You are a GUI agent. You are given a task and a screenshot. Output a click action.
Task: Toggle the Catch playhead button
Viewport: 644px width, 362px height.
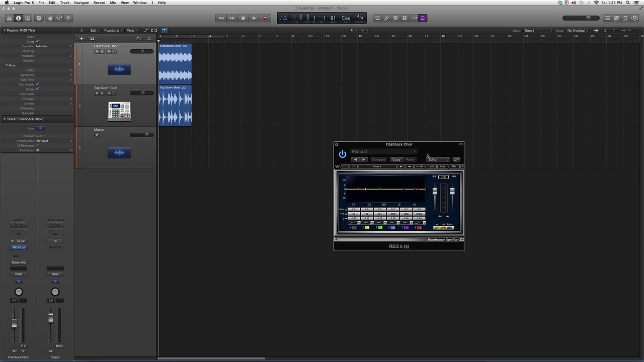tap(164, 30)
